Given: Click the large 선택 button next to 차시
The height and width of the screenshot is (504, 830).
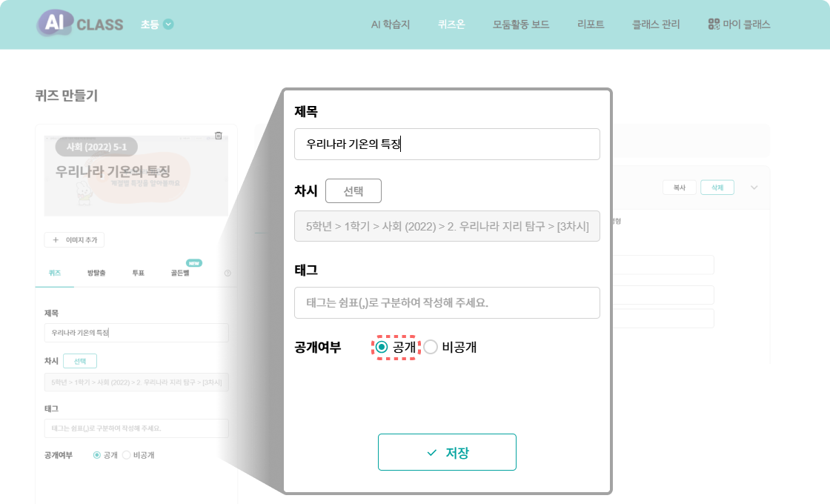Looking at the screenshot, I should tap(353, 190).
